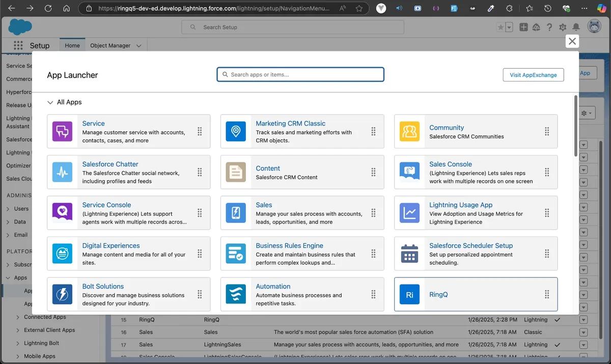Expand the Mobile Apps tree item
Screen dimensions: 611x364
(x=18, y=357)
